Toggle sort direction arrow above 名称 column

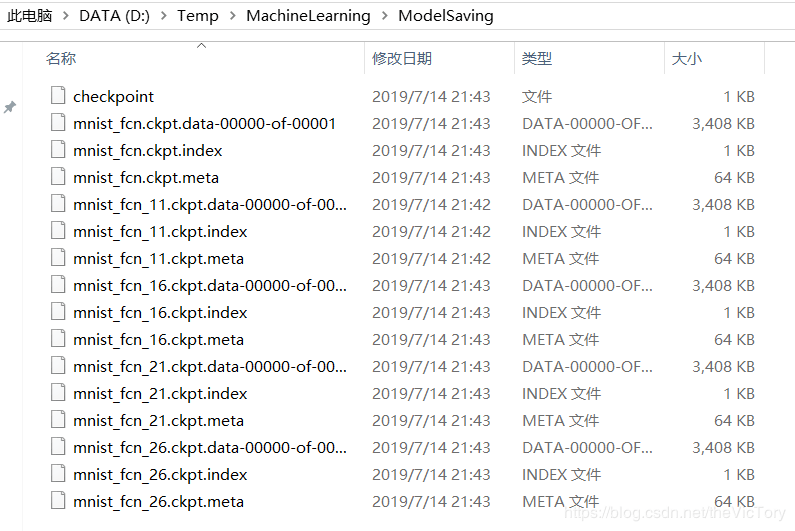(x=201, y=46)
